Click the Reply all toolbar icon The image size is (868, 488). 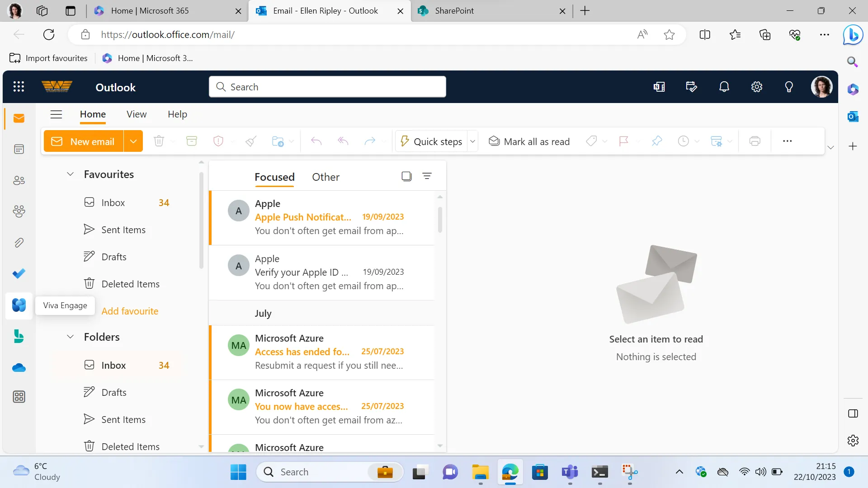pos(343,141)
